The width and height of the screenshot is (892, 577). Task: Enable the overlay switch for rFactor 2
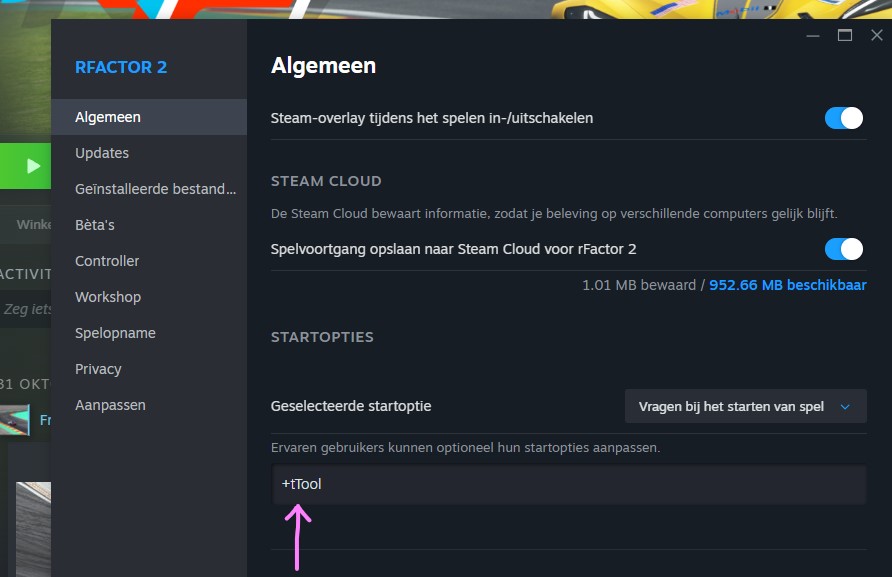point(844,117)
